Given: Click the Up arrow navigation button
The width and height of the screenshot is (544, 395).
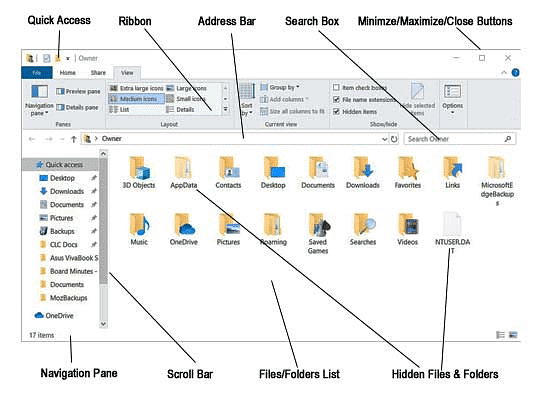Looking at the screenshot, I should pos(74,139).
